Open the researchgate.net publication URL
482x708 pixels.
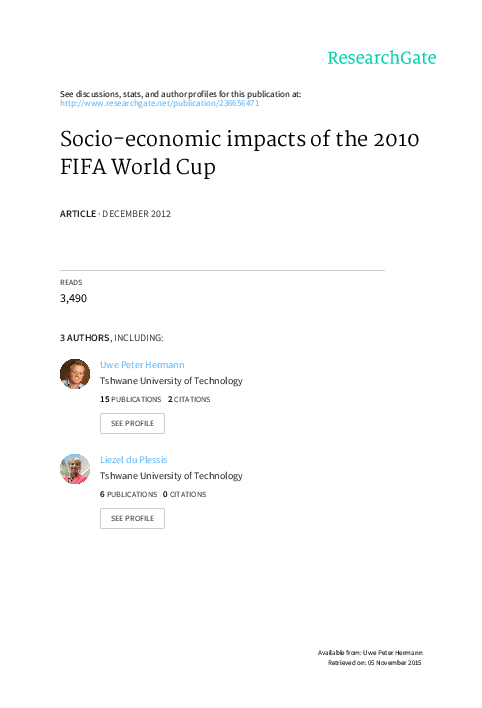[159, 103]
